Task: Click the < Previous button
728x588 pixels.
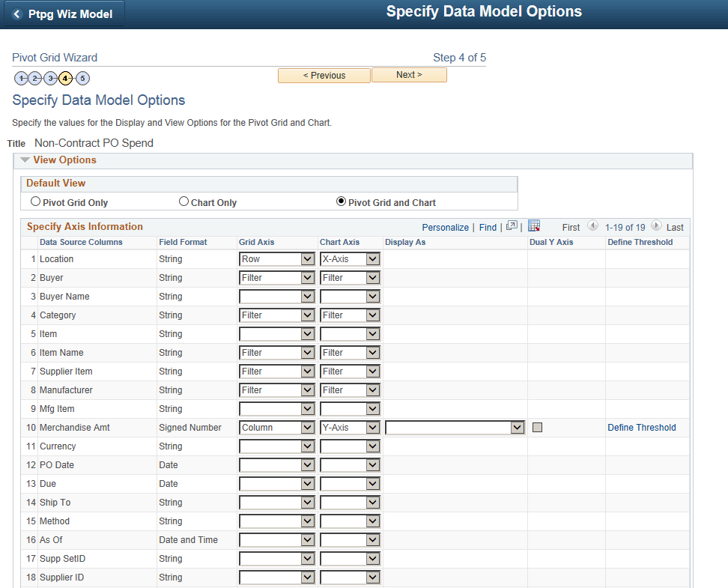Action: pyautogui.click(x=324, y=75)
